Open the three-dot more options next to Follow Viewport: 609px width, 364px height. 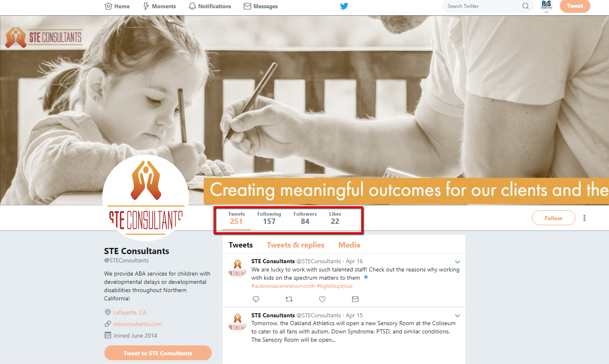584,218
